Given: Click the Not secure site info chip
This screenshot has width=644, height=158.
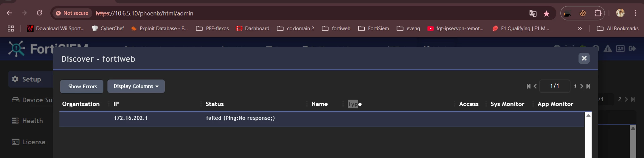Looking at the screenshot, I should click(72, 13).
